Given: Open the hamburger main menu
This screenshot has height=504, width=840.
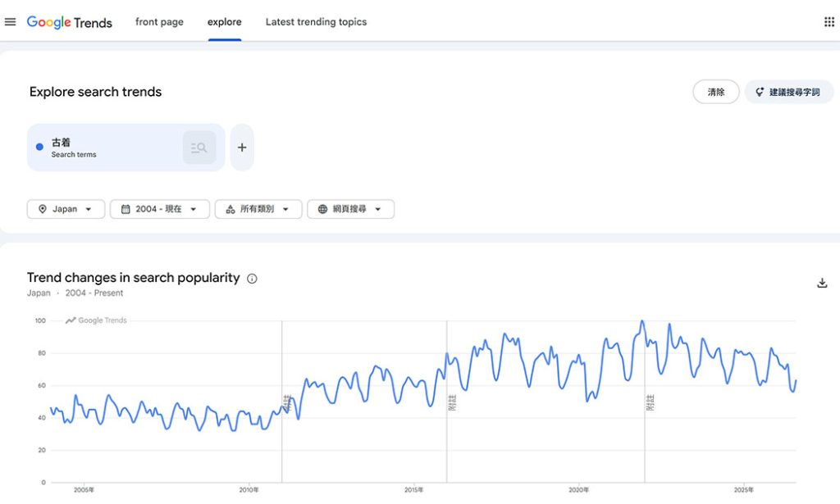Looking at the screenshot, I should tap(10, 22).
